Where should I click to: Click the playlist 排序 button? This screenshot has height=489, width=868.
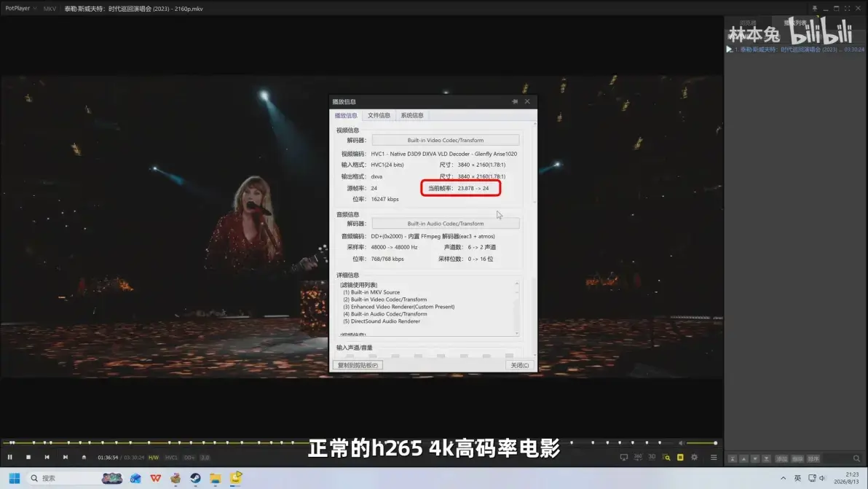pos(813,458)
